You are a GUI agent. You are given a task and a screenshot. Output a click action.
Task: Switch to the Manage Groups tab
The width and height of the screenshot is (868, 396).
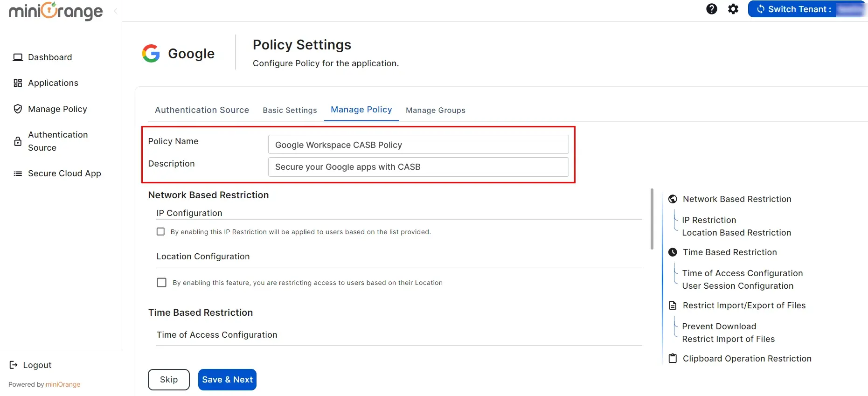tap(436, 111)
